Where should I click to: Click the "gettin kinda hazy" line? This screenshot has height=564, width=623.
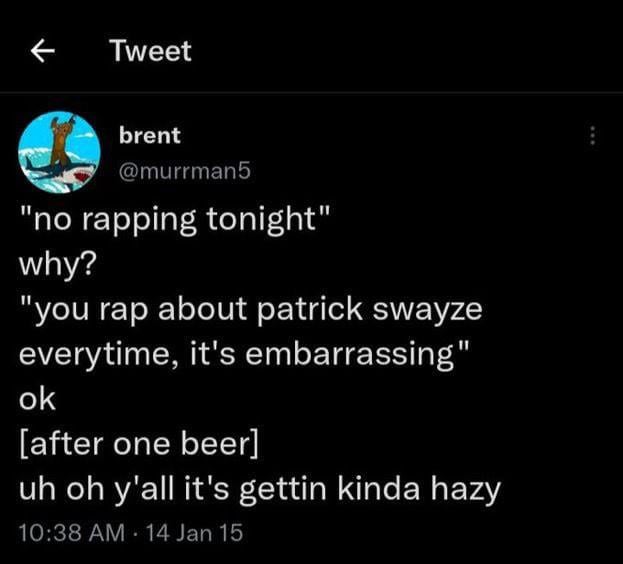point(259,490)
